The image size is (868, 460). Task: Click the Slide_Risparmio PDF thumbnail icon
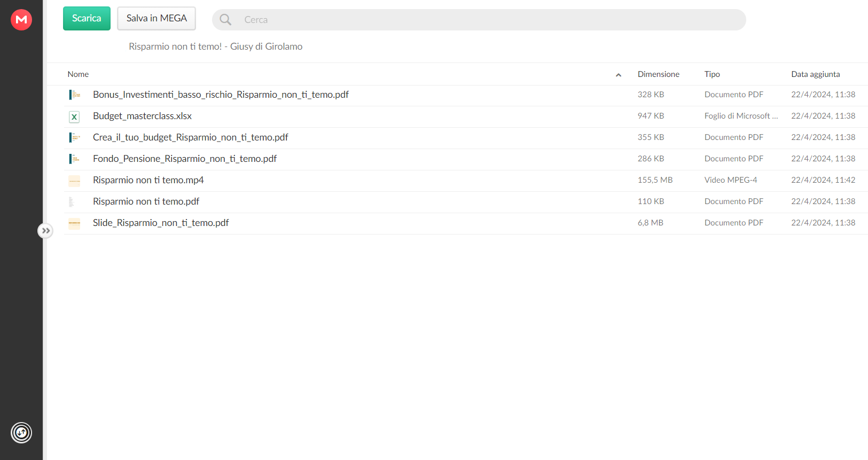pos(74,223)
